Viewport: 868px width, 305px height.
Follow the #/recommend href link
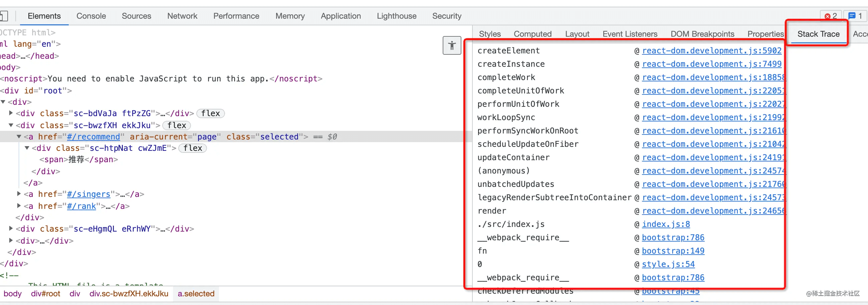click(x=93, y=137)
